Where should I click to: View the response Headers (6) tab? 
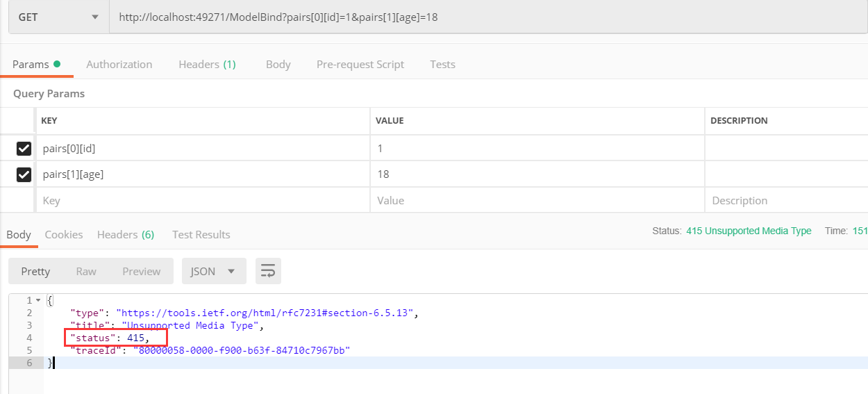[x=126, y=234]
